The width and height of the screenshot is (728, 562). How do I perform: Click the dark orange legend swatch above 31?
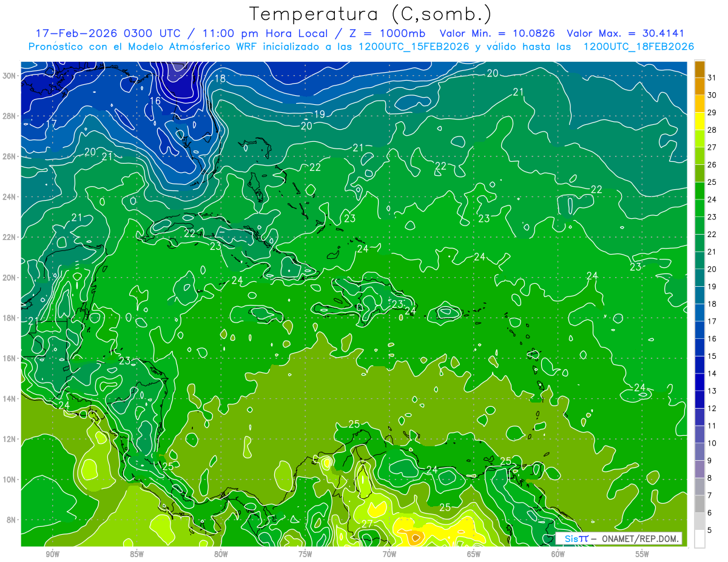click(699, 69)
